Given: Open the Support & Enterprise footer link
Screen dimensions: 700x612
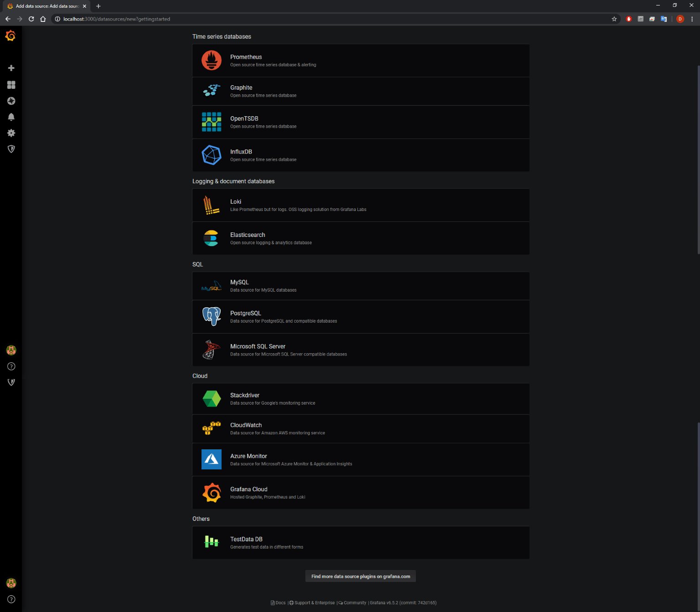Looking at the screenshot, I should (312, 602).
